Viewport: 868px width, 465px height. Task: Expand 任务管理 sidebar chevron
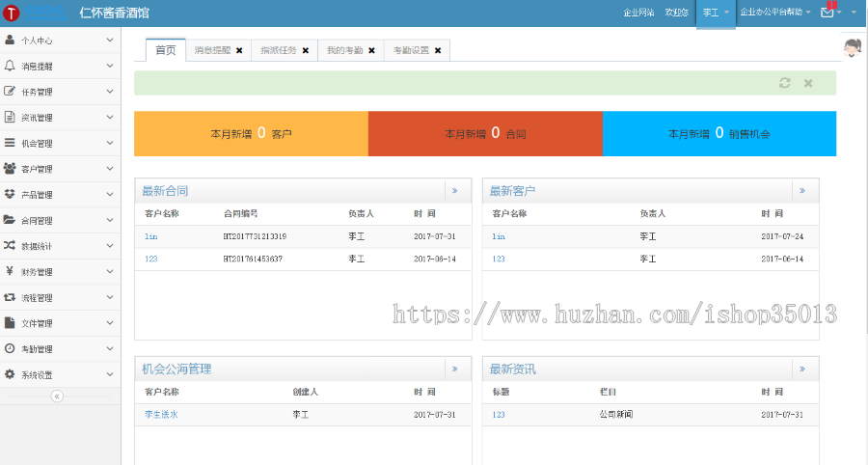coord(110,92)
